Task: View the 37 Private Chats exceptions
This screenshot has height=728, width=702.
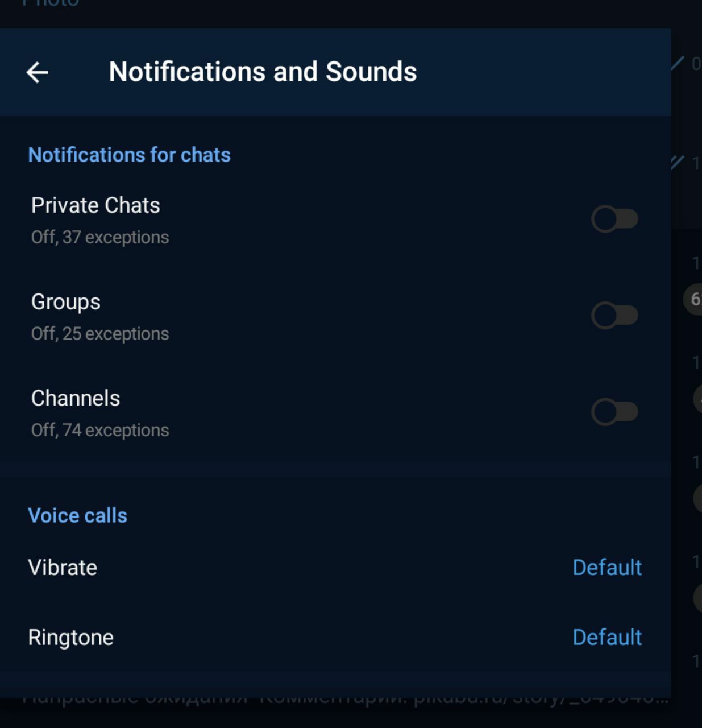Action: tap(100, 237)
